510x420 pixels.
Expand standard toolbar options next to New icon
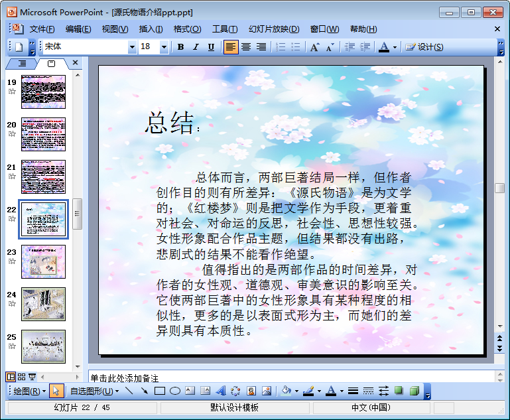point(32,47)
